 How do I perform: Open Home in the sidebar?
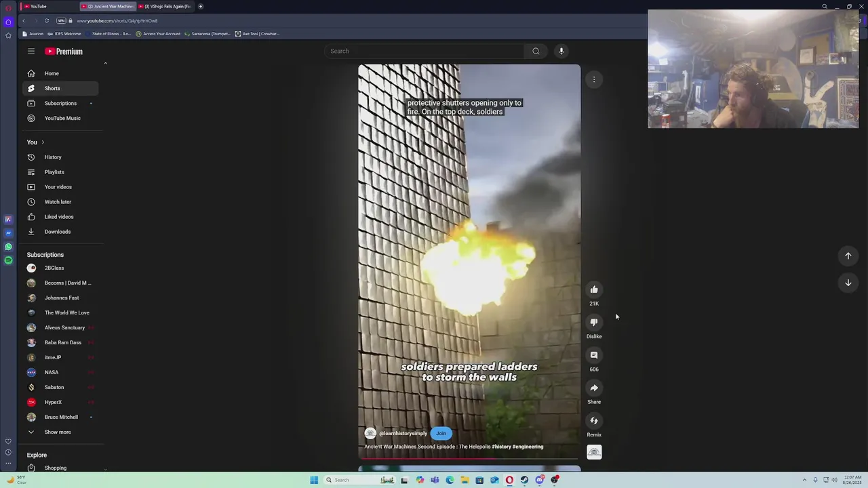pos(60,73)
